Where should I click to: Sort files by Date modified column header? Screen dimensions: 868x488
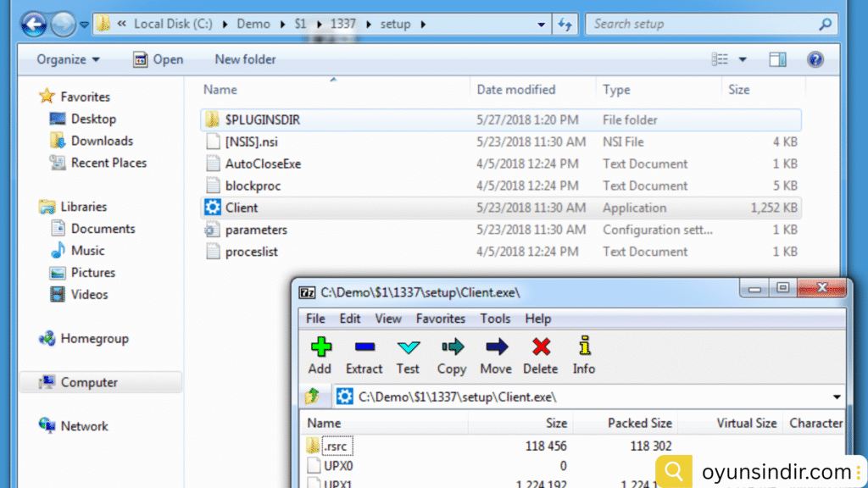point(515,90)
